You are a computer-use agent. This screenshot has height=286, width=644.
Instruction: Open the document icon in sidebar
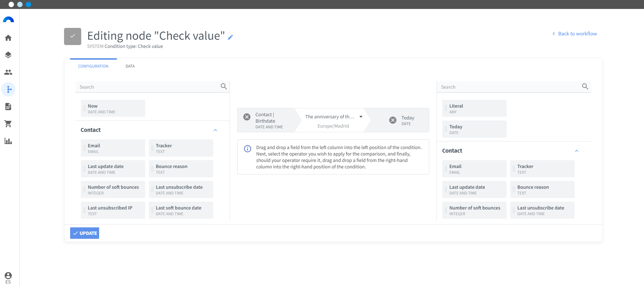8,107
